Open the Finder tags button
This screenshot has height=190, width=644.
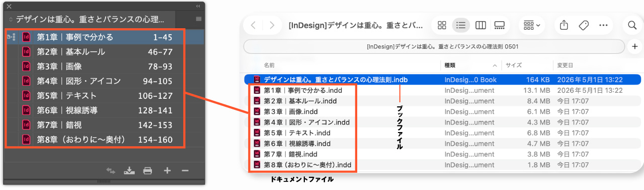[584, 25]
